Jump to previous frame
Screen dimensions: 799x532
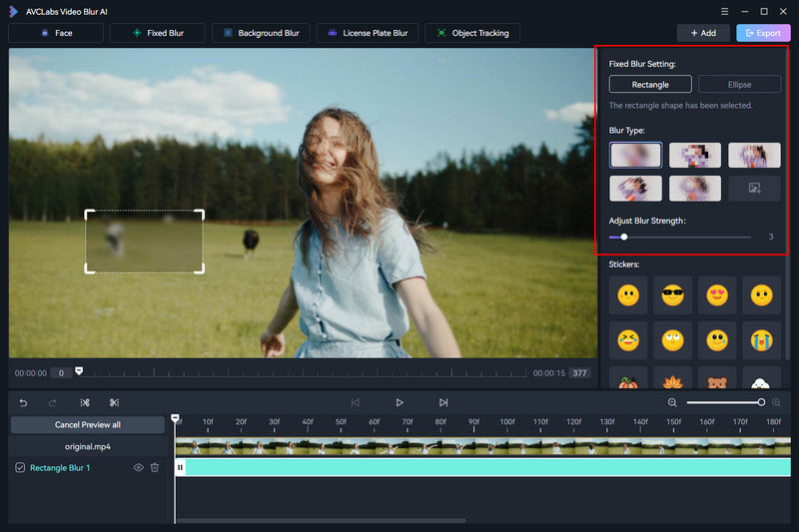(x=356, y=402)
